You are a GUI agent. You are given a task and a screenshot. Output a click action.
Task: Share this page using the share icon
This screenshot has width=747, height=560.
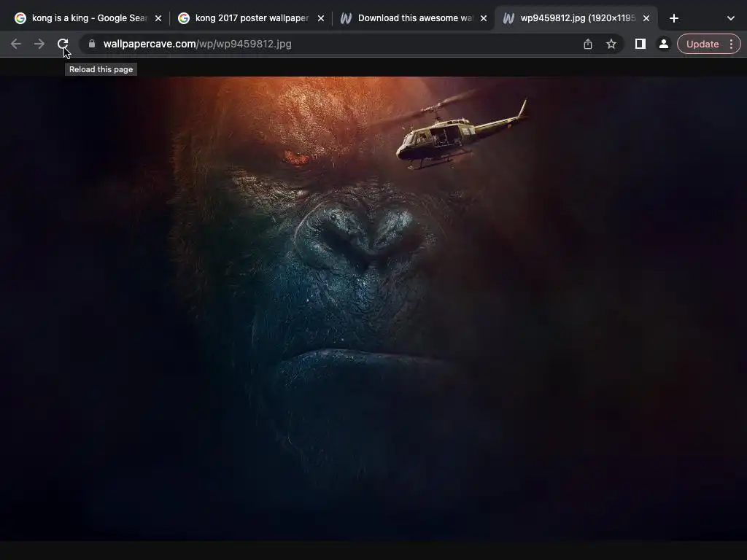point(588,44)
